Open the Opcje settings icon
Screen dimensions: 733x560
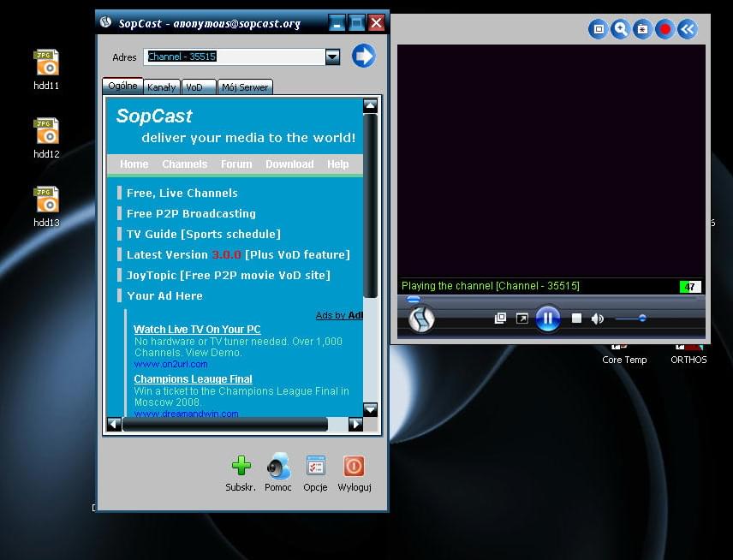tap(315, 466)
